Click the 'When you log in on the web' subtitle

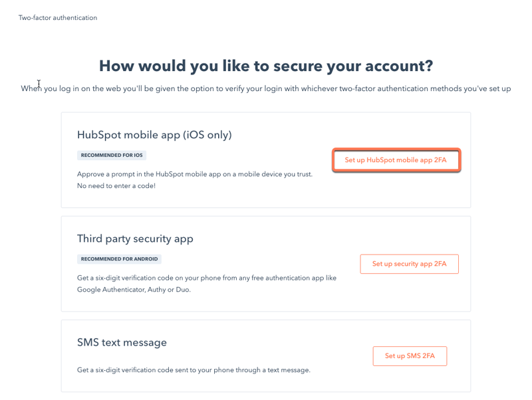pos(266,88)
